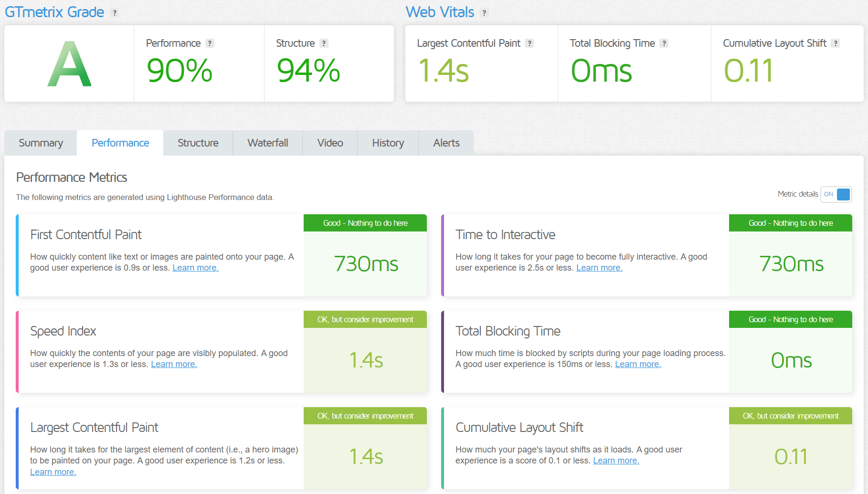Click the Time to Interactive card title
Viewport: 868px width, 494px height.
pos(505,235)
